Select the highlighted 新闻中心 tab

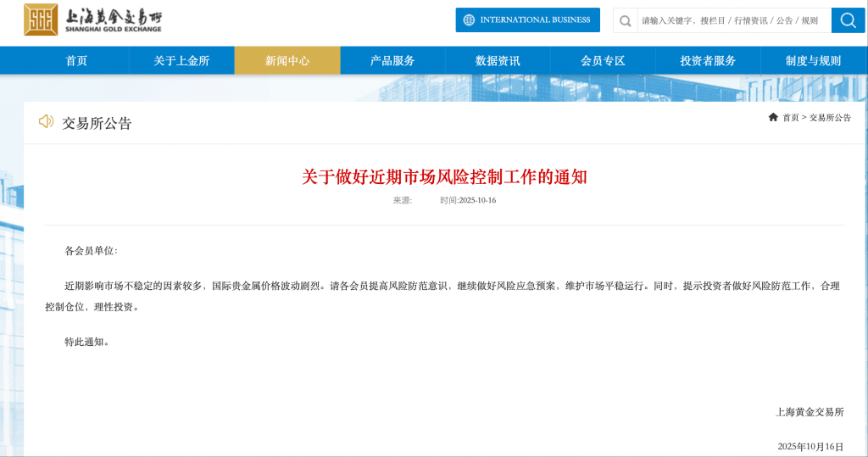tap(287, 60)
